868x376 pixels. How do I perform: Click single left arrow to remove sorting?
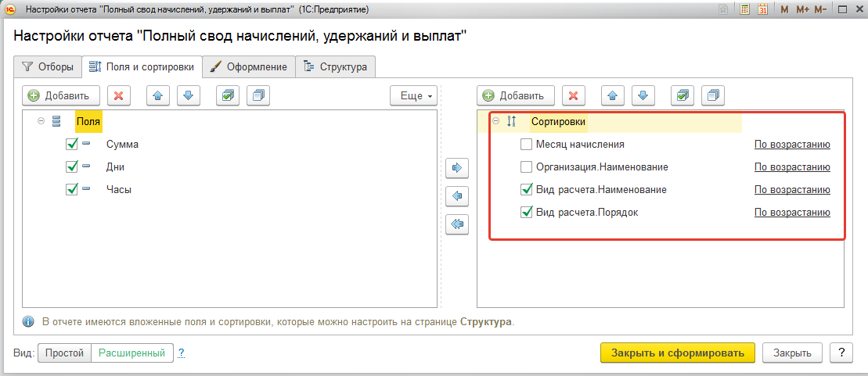tap(457, 195)
